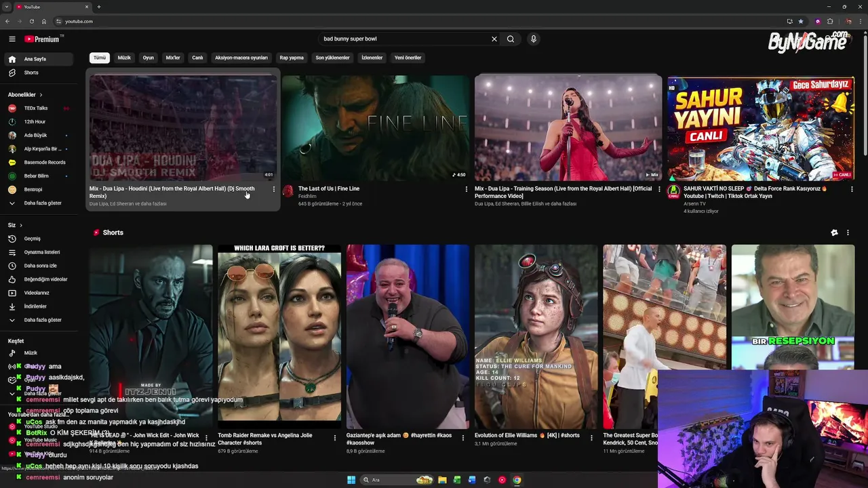The image size is (868, 488).
Task: Open Müzik under Keşfet
Action: click(38, 352)
